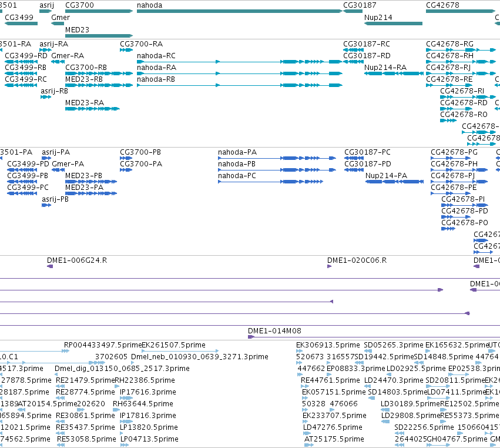This screenshot has height=448, width=500.
Task: Click transcript Nup214-RA
Action: pos(394,73)
